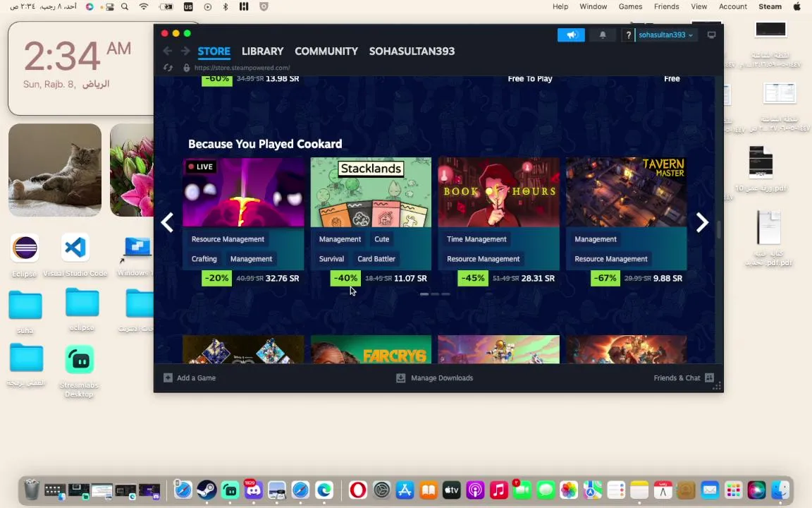Open Steam from the Dock
Screen dimensions: 812x508
207,490
